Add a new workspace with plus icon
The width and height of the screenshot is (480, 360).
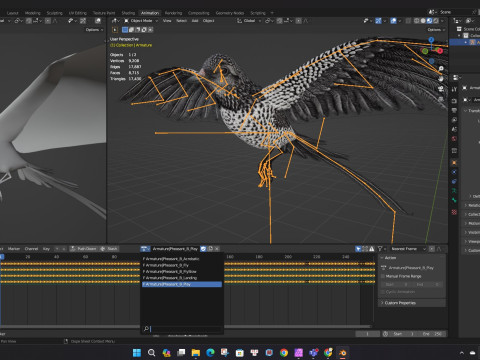coord(272,13)
